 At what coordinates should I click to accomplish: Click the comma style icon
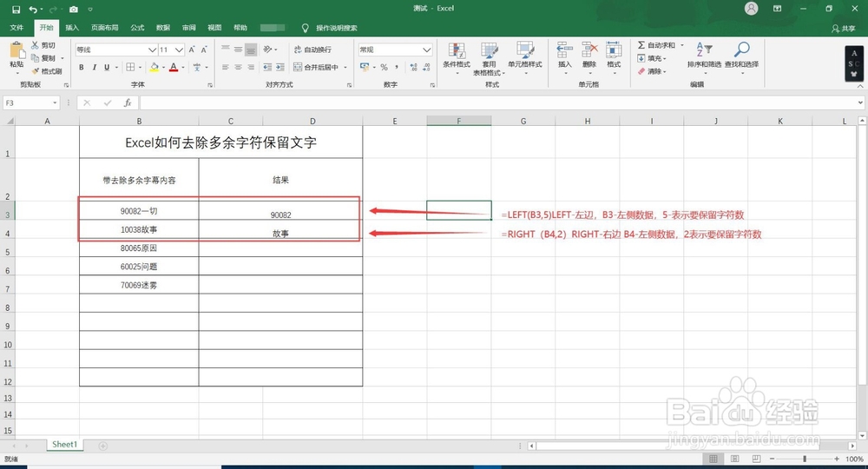point(397,67)
